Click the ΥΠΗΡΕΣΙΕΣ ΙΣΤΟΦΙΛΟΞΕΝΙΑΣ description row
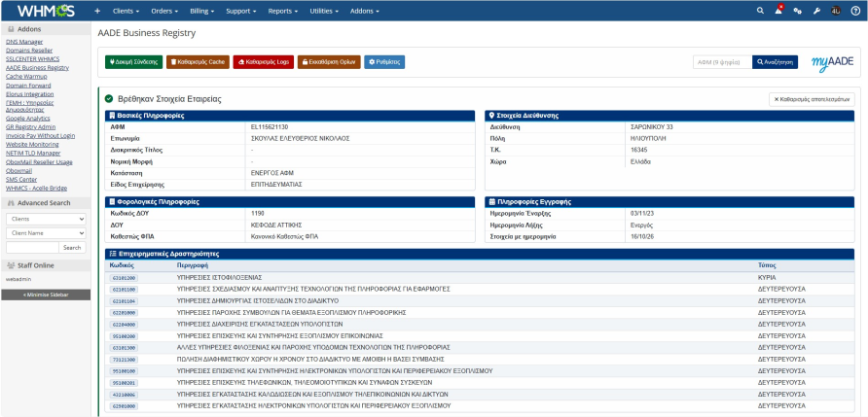Viewport: 868px width, 417px height. coord(219,277)
